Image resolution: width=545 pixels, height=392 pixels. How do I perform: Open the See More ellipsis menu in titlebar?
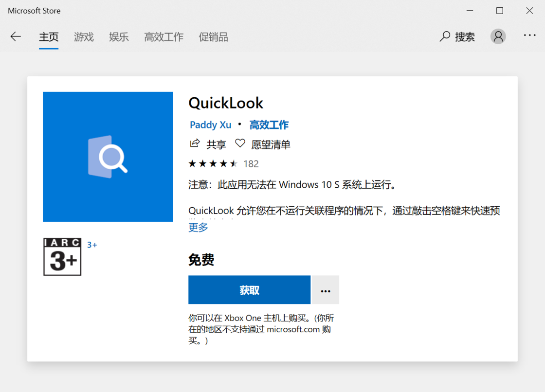click(x=529, y=36)
